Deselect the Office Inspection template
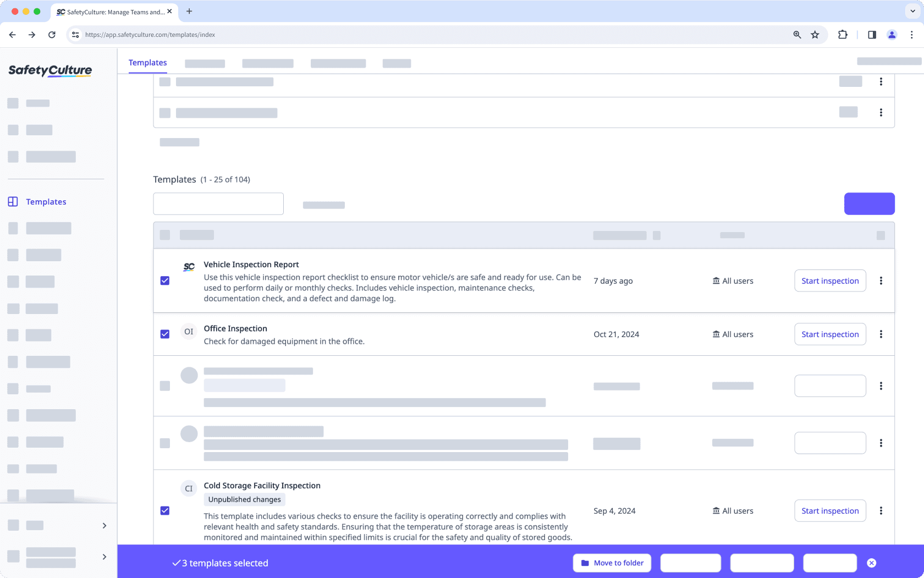Image resolution: width=924 pixels, height=578 pixels. tap(165, 334)
